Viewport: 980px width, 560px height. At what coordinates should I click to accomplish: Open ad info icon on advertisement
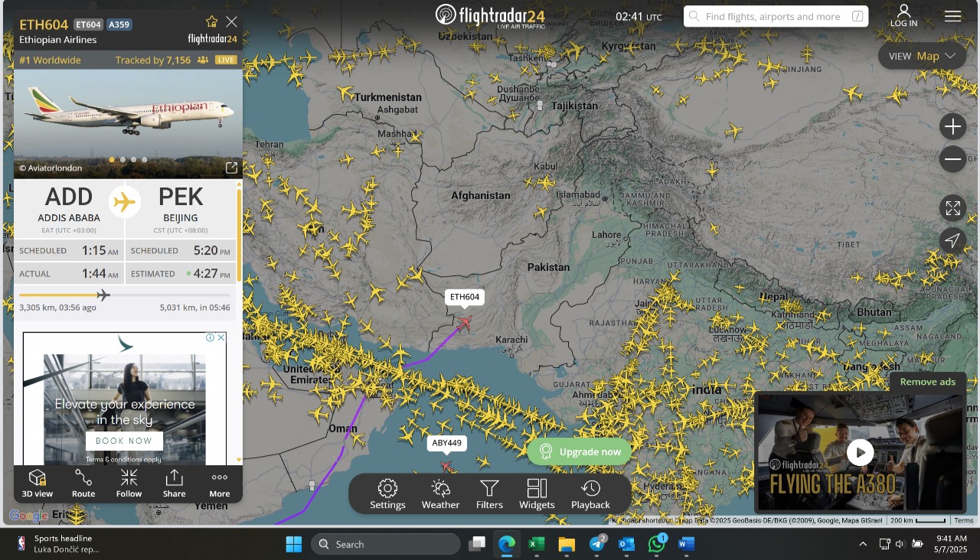click(x=211, y=337)
